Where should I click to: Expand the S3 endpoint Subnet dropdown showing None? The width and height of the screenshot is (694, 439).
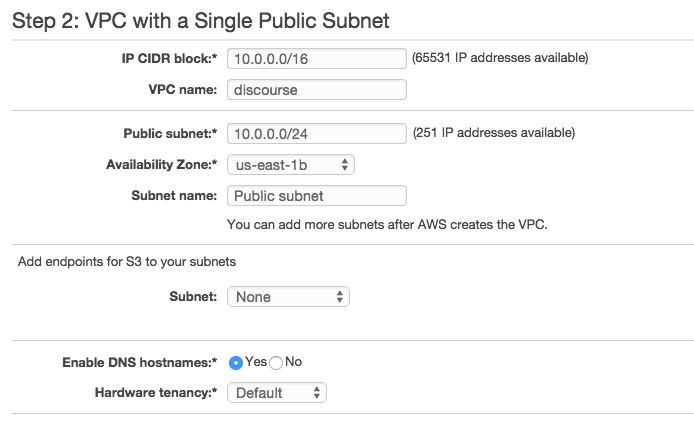[288, 297]
